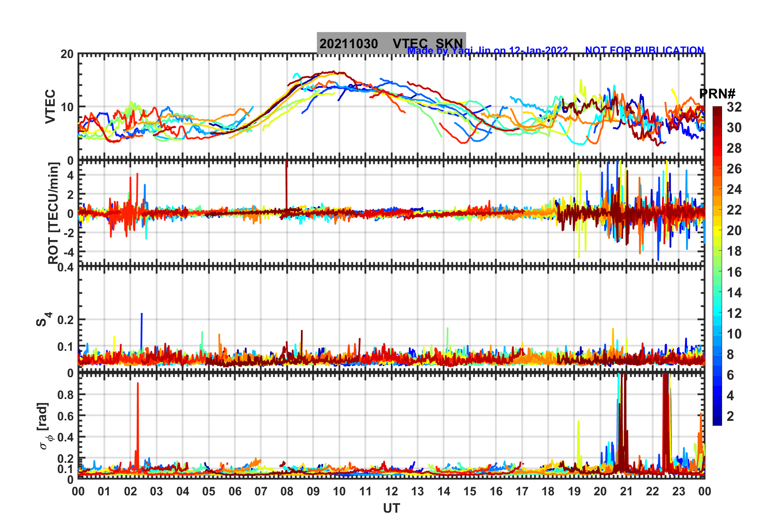Click the dark red ROT spike at 08 UT
This screenshot has width=783, height=532.
tap(287, 185)
